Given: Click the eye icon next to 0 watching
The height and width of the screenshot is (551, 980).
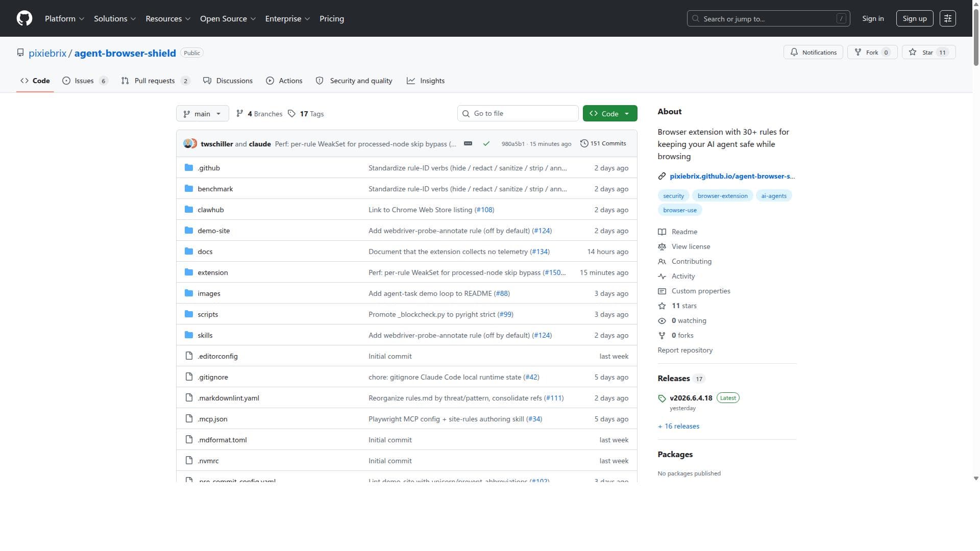Looking at the screenshot, I should pos(662,320).
